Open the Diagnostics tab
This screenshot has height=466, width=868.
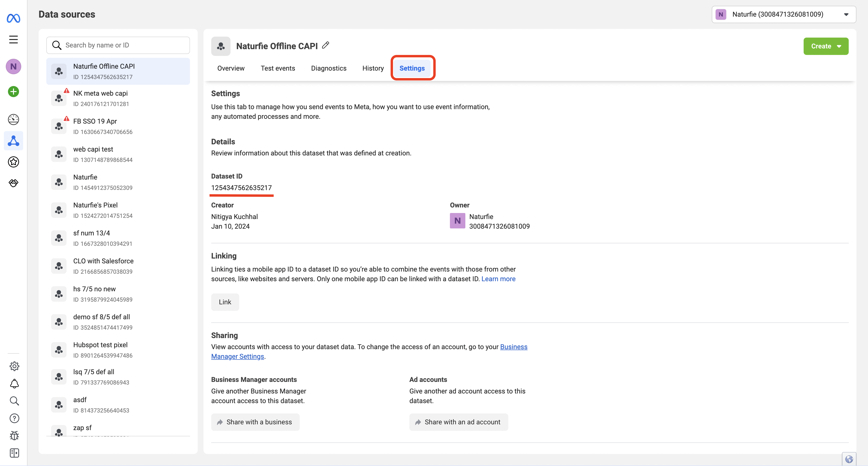click(329, 68)
